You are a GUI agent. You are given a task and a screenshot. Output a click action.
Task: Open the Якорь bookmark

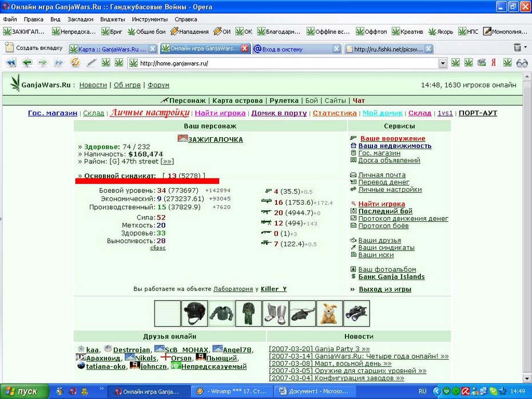pyautogui.click(x=440, y=31)
